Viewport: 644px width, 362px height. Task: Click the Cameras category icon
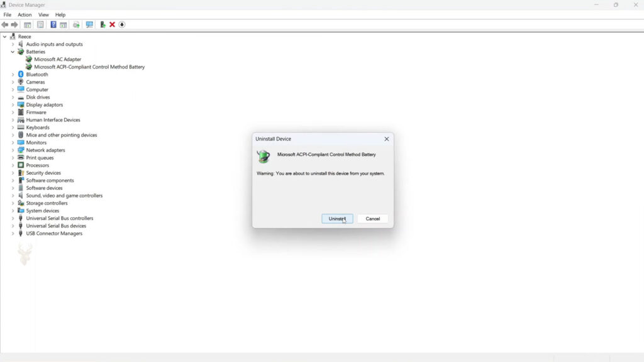(21, 82)
